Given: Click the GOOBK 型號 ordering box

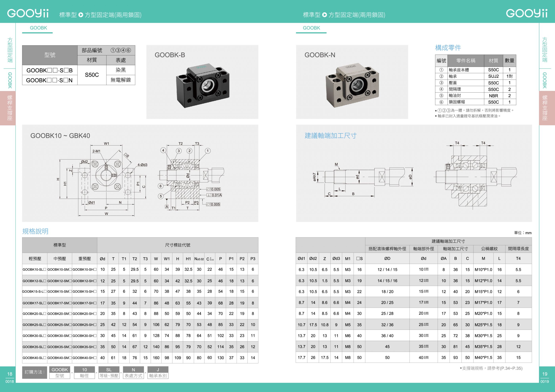Looking at the screenshot, I should [x=60, y=372].
